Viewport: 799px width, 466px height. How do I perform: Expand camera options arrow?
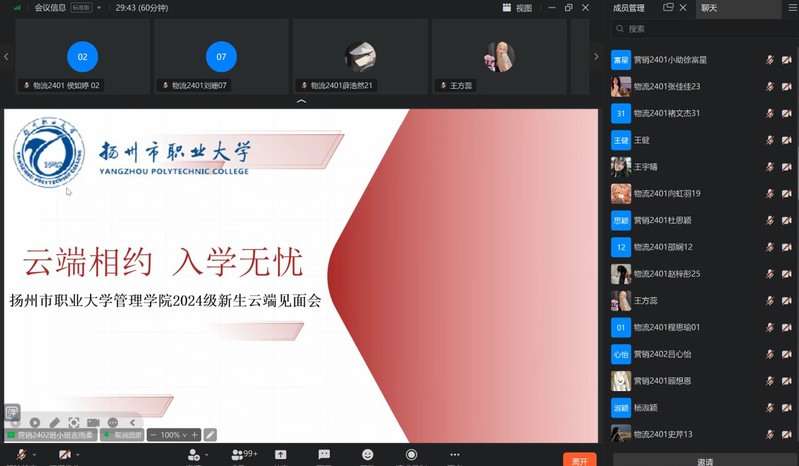pos(77,454)
